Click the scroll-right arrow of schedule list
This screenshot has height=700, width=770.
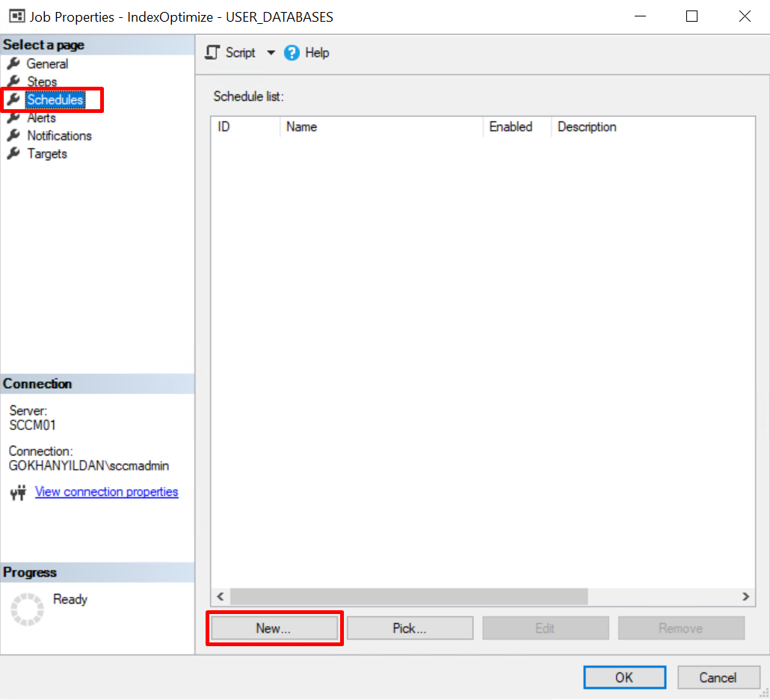click(x=745, y=596)
